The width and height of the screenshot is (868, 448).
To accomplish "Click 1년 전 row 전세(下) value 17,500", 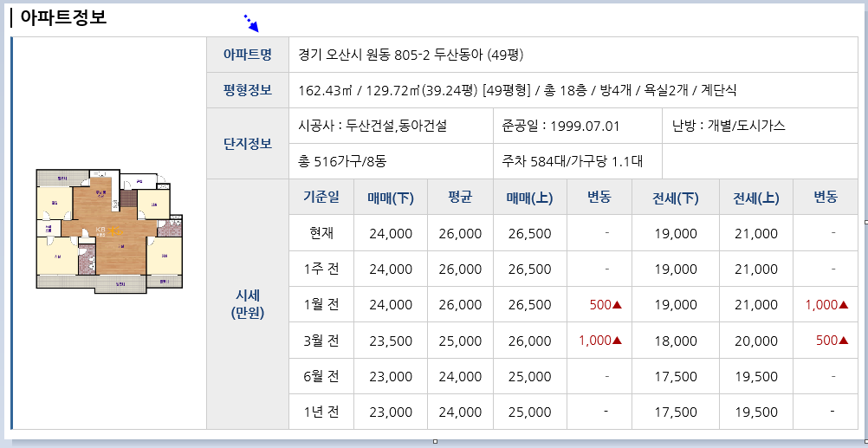I will [x=676, y=412].
